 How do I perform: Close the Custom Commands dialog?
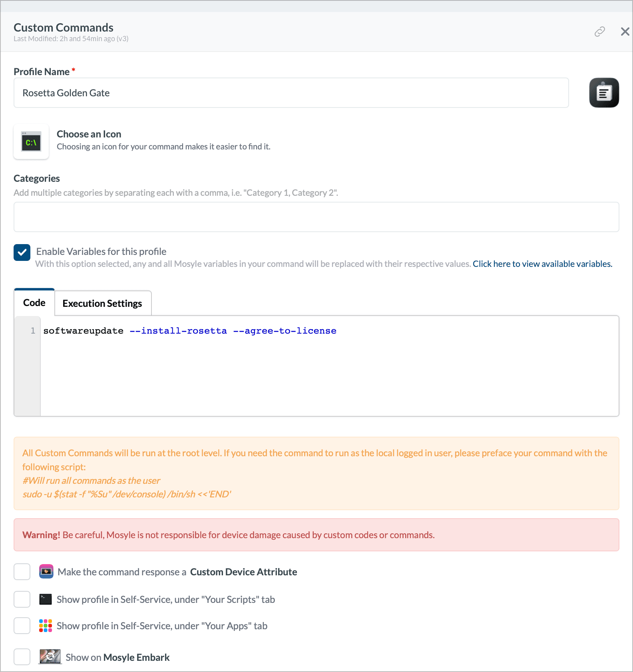(x=625, y=32)
